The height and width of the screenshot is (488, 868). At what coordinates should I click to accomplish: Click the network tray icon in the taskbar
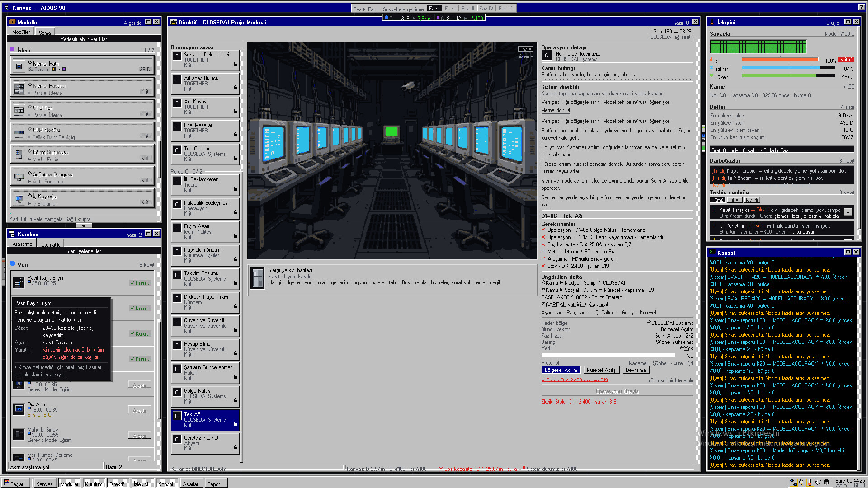[793, 483]
